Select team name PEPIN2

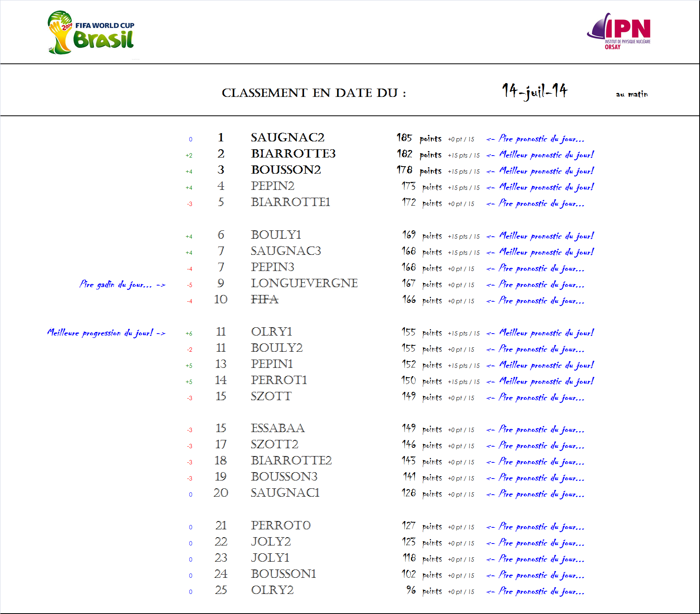tap(273, 186)
